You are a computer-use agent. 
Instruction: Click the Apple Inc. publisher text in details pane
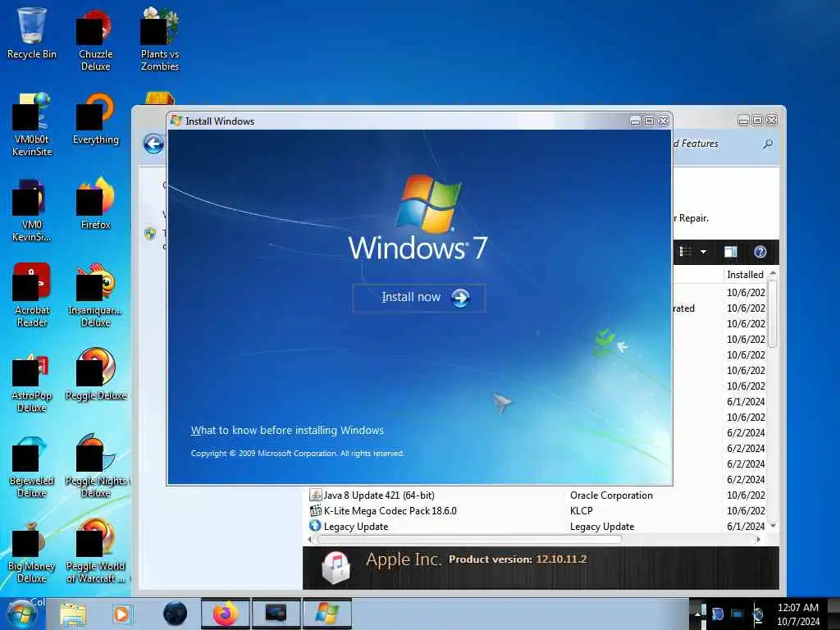tap(404, 559)
